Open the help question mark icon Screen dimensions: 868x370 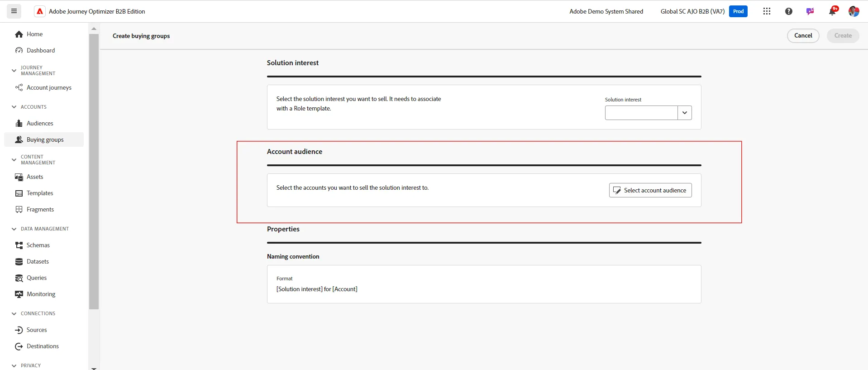click(x=789, y=11)
